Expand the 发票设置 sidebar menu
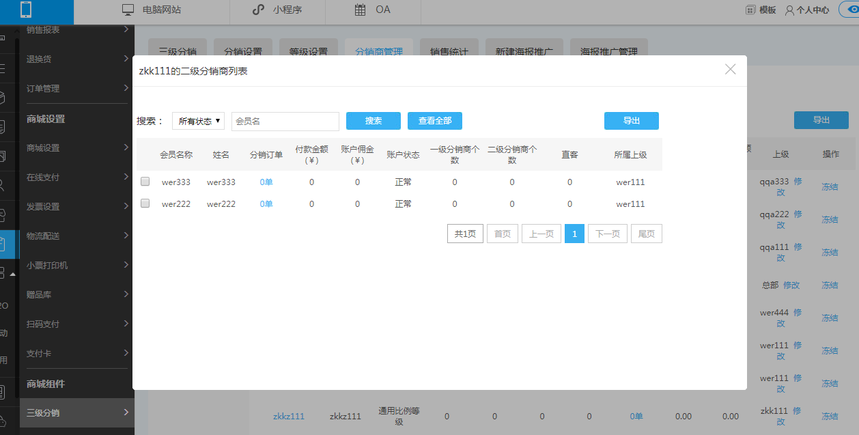The width and height of the screenshot is (859, 435). point(77,207)
